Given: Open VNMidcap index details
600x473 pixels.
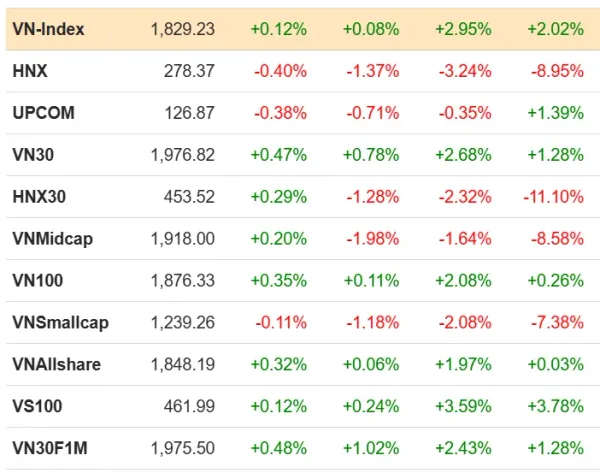Looking at the screenshot, I should coord(52,239).
